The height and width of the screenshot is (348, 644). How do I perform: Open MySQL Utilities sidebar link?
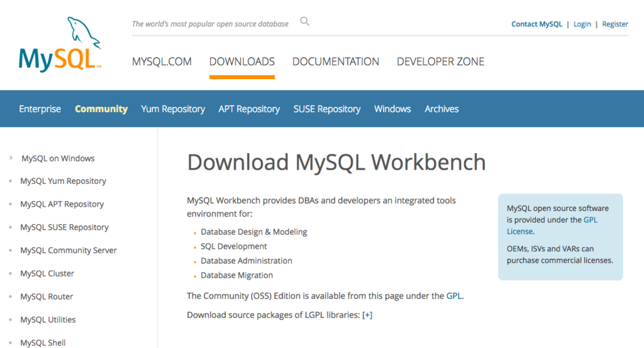pos(48,319)
